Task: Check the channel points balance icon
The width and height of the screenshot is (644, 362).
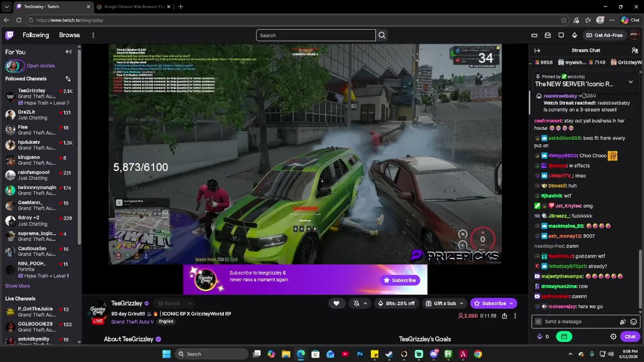Action: (540, 337)
